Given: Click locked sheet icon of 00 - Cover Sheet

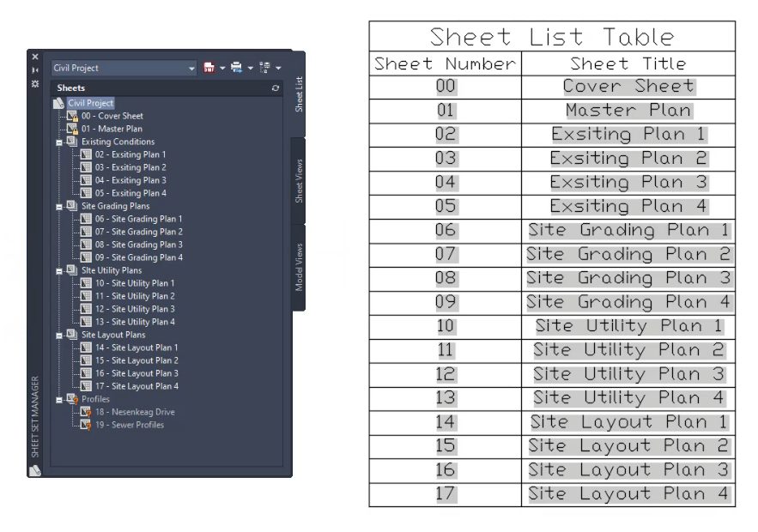Looking at the screenshot, I should [72, 116].
